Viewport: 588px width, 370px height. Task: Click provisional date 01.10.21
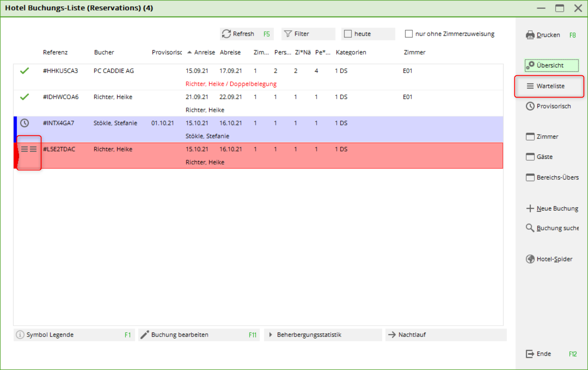(162, 123)
